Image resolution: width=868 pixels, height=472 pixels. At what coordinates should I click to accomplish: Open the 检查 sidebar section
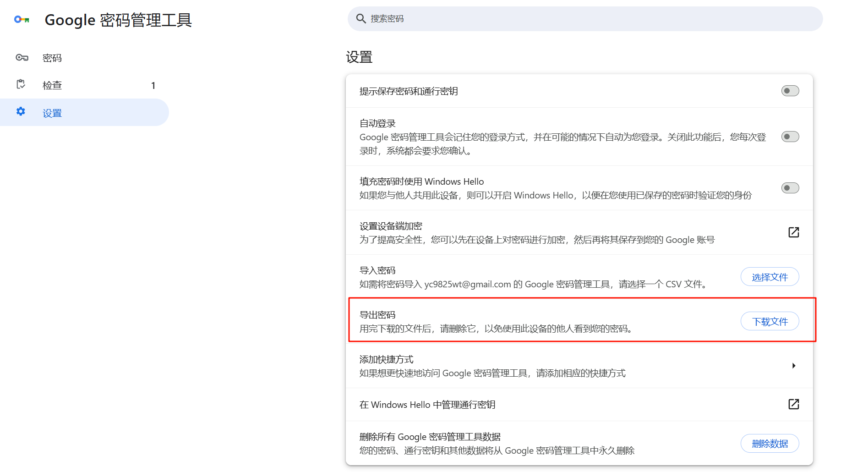85,85
